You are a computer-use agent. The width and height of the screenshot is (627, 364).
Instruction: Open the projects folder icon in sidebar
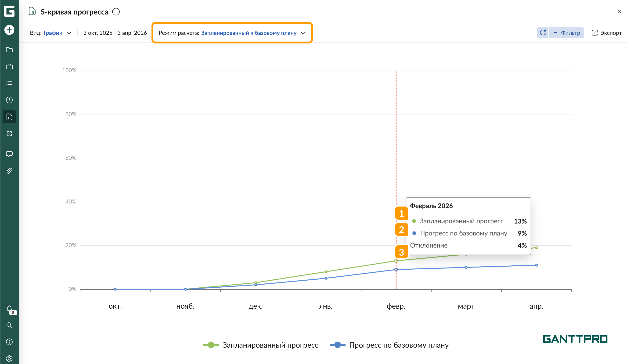click(x=9, y=50)
